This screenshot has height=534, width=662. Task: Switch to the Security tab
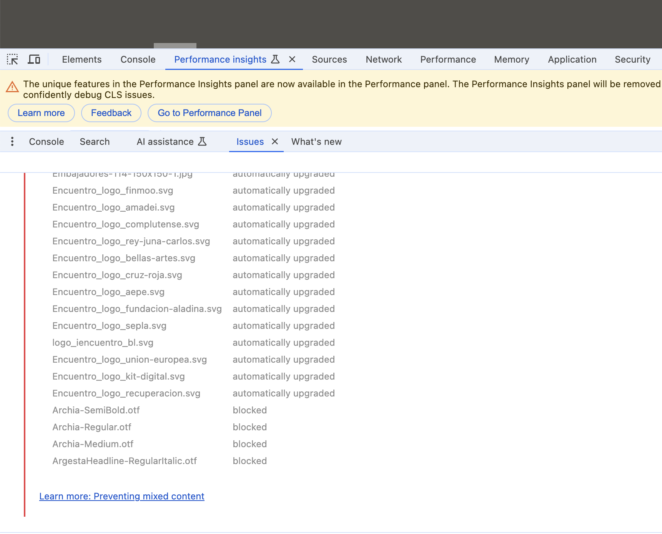[x=632, y=60]
